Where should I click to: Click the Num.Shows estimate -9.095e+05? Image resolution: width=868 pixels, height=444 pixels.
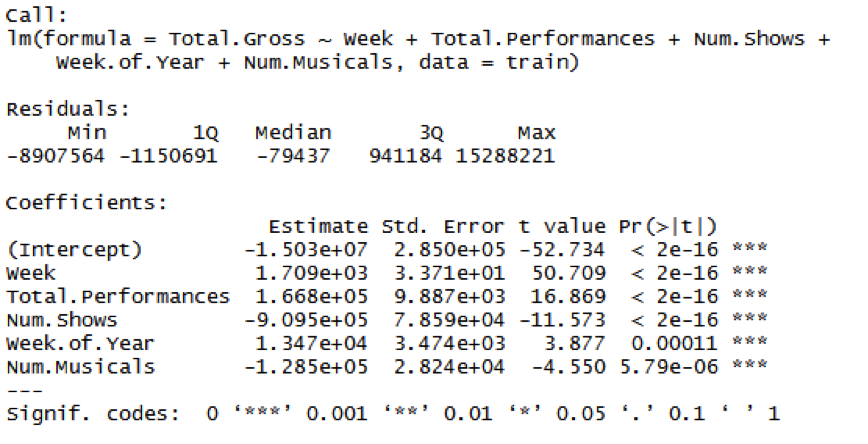tap(306, 320)
